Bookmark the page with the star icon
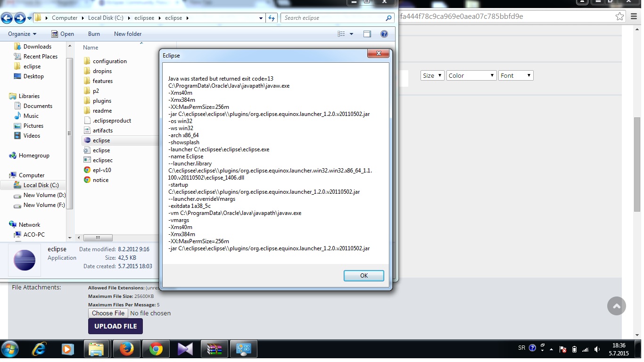The height and width of the screenshot is (362, 644). coord(619,16)
